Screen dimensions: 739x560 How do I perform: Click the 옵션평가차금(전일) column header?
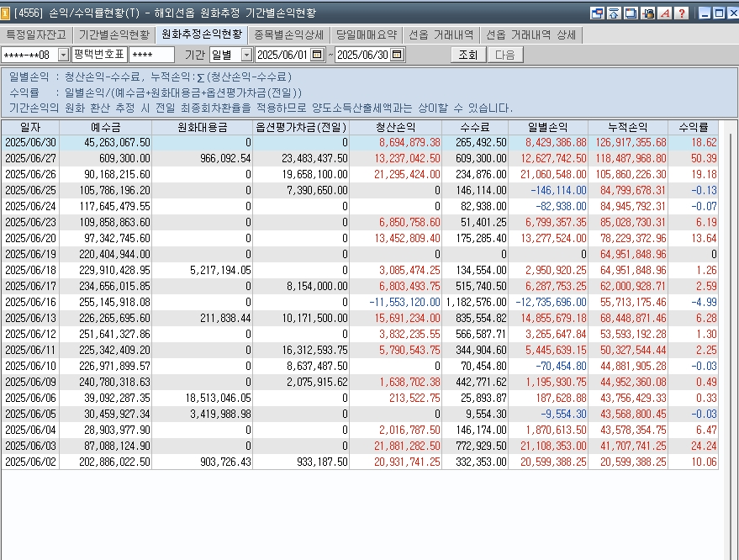click(301, 127)
